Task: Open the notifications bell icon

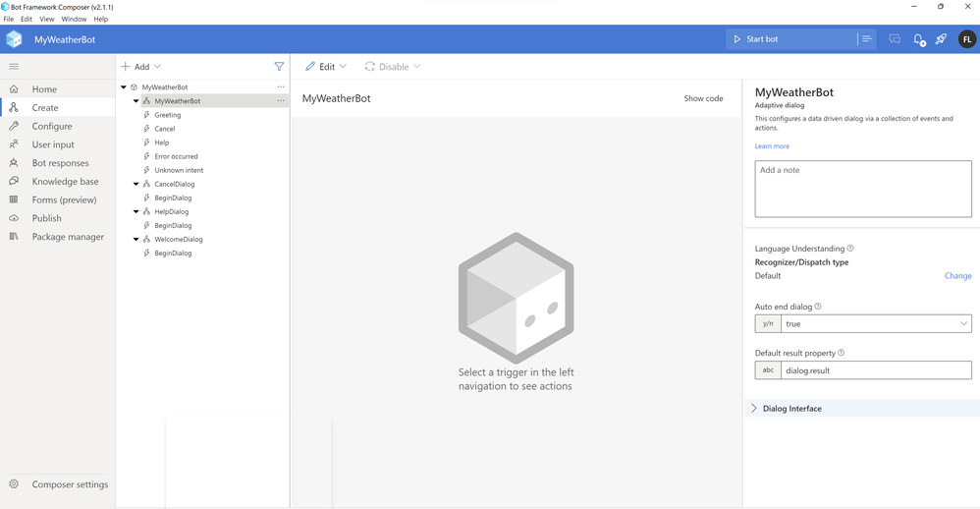Action: click(x=919, y=39)
